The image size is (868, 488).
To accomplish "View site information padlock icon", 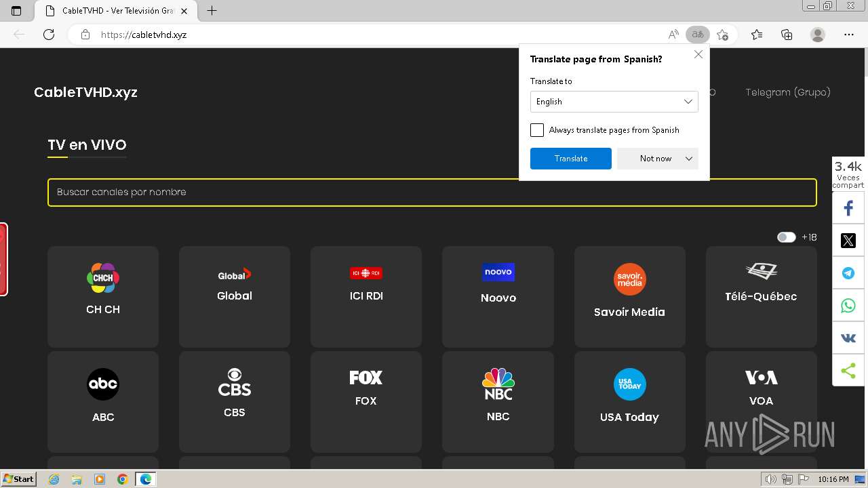I will [85, 35].
